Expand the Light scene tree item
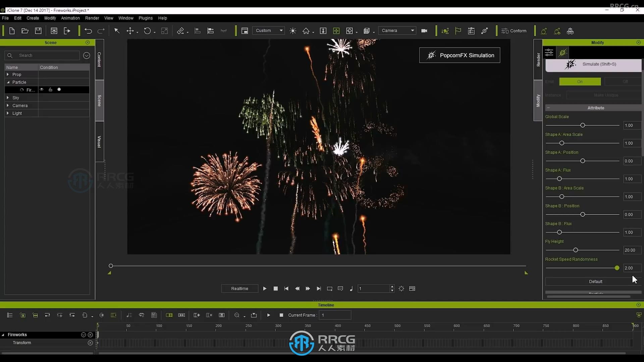The image size is (644, 362). pos(7,113)
